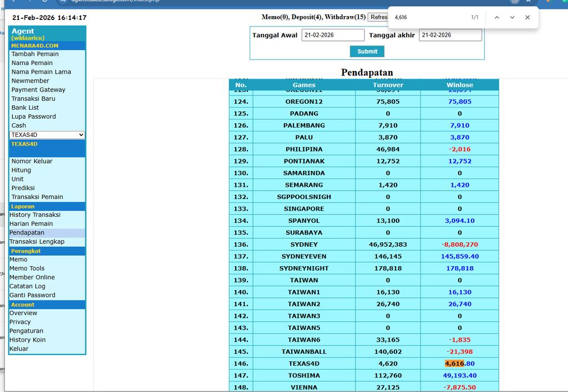Open Payment Gateway menu item
Screen dimensions: 568x392
pos(38,90)
